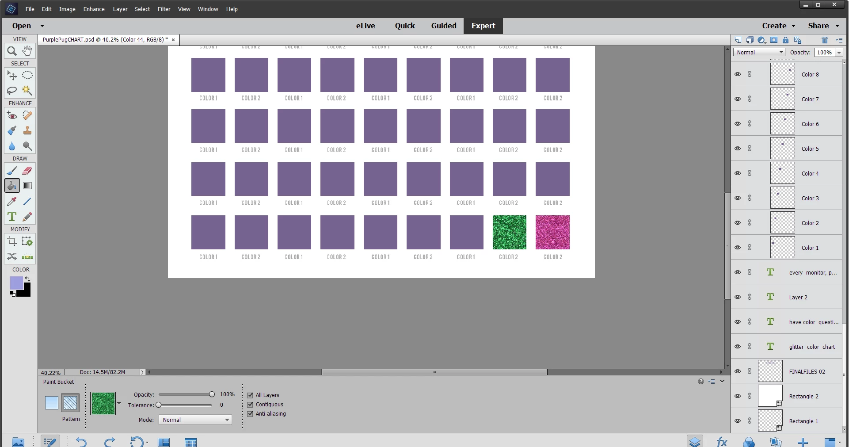Select the Zoom tool in View section
The height and width of the screenshot is (447, 868).
click(12, 51)
